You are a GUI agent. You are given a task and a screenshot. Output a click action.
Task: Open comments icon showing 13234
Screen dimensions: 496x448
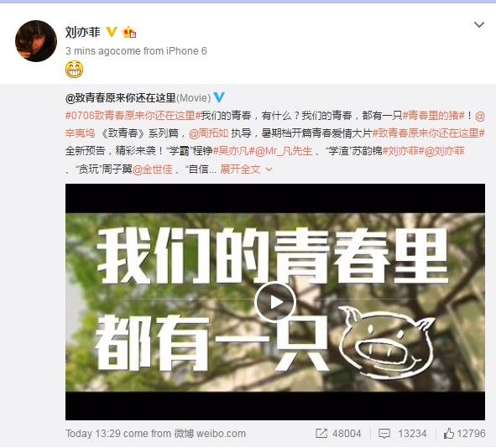(384, 434)
